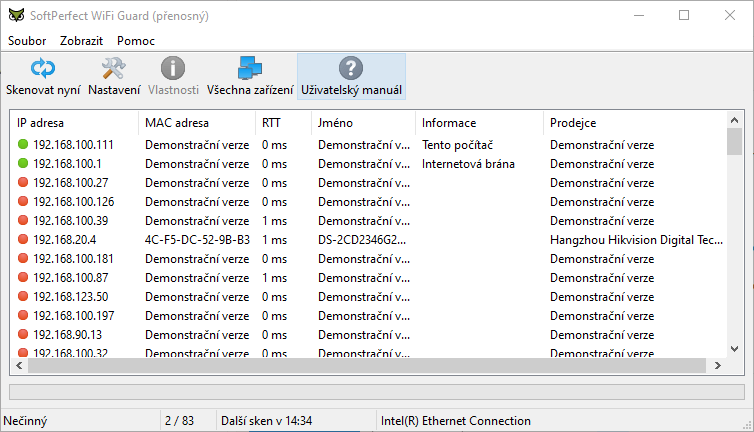Show Všechna zařízení devices
This screenshot has height=432, width=754.
pos(250,77)
